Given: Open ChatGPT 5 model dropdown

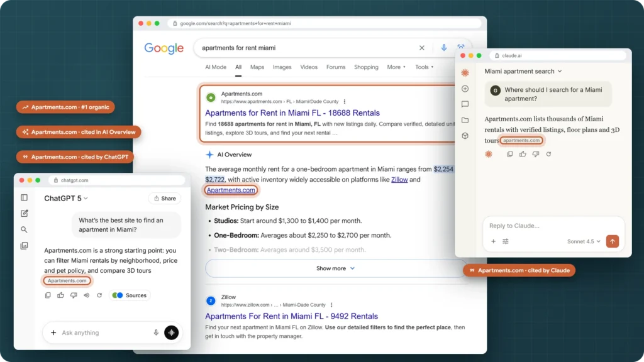Looking at the screenshot, I should click(x=66, y=198).
